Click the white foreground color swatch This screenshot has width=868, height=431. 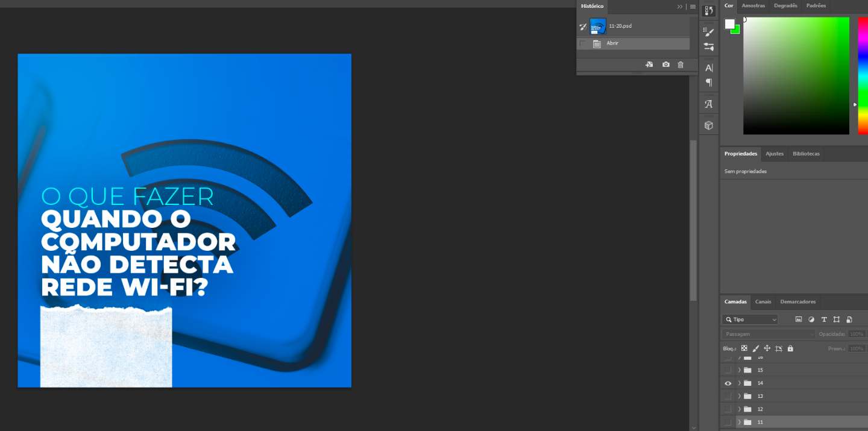[729, 24]
